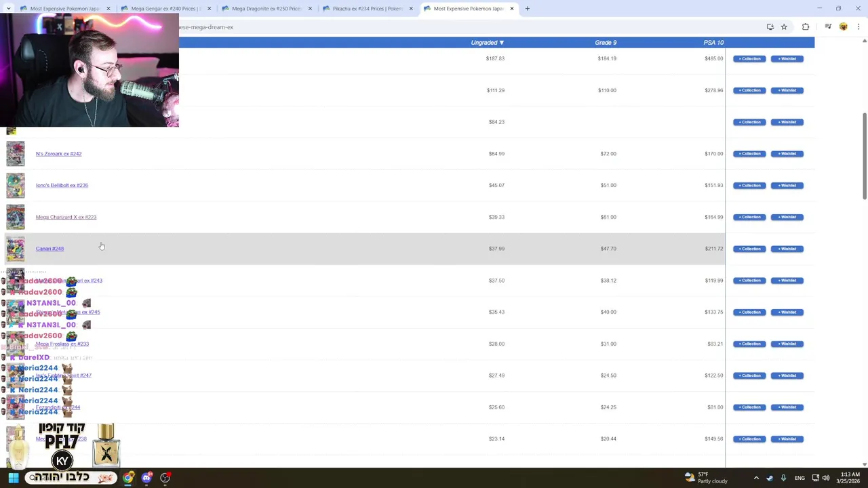Click the Steam tray icon
Image resolution: width=868 pixels, height=488 pixels.
(x=770, y=478)
